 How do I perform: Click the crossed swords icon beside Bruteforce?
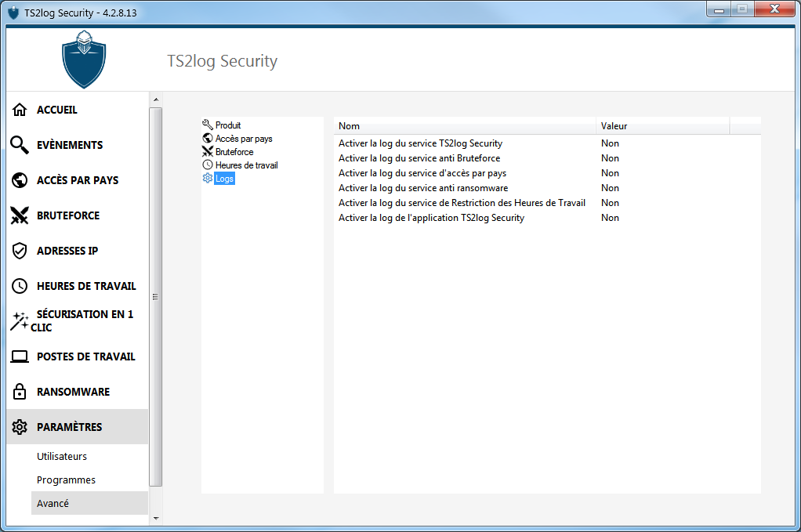pos(20,215)
